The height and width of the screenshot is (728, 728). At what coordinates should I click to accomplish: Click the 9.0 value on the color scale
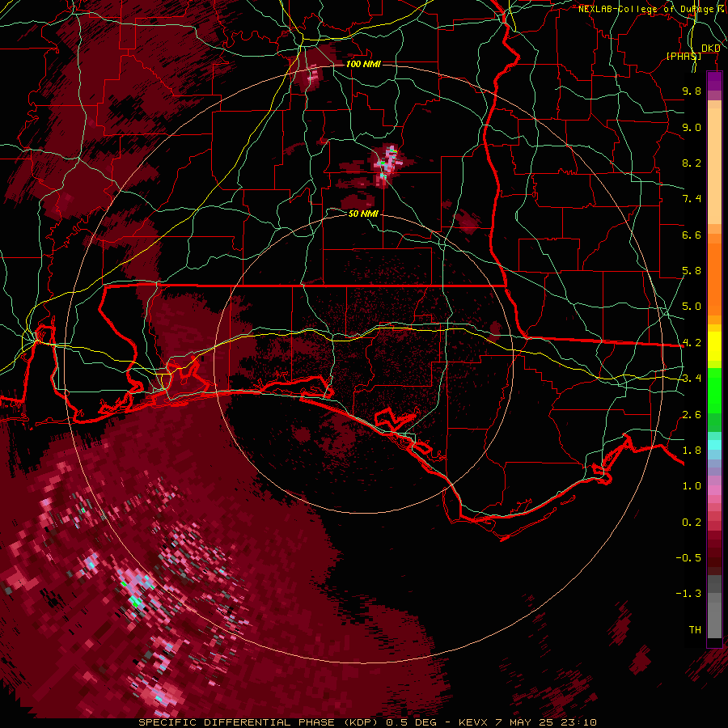pyautogui.click(x=692, y=127)
